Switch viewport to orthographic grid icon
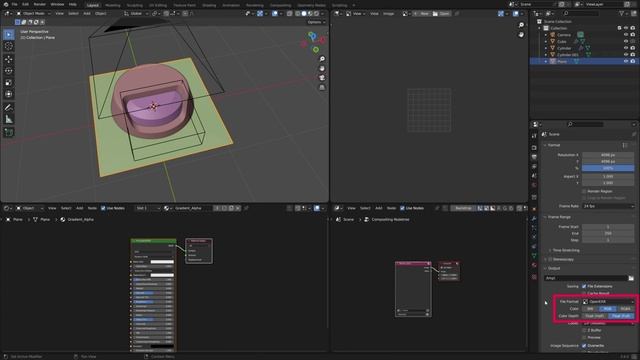Viewport: 640px width, 360px height. click(322, 87)
